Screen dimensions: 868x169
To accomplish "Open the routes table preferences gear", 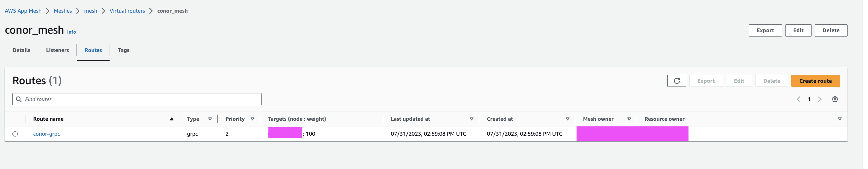I will [x=835, y=99].
